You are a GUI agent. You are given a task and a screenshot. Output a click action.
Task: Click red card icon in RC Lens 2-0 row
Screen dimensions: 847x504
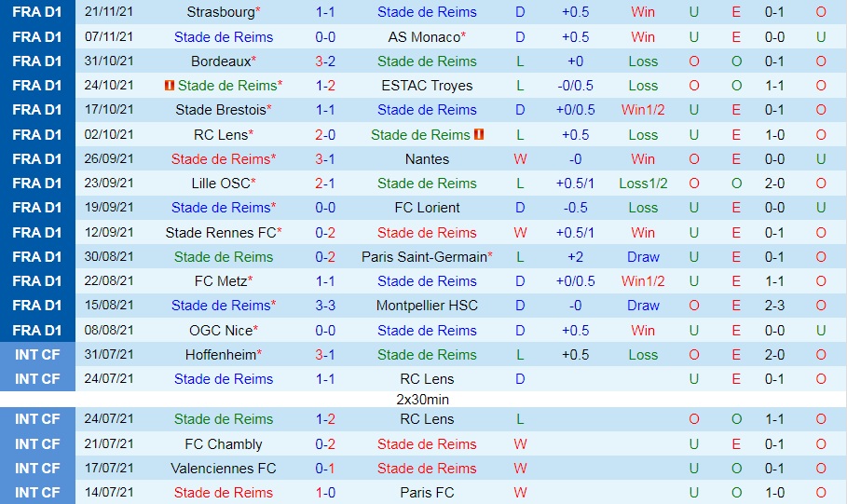479,134
